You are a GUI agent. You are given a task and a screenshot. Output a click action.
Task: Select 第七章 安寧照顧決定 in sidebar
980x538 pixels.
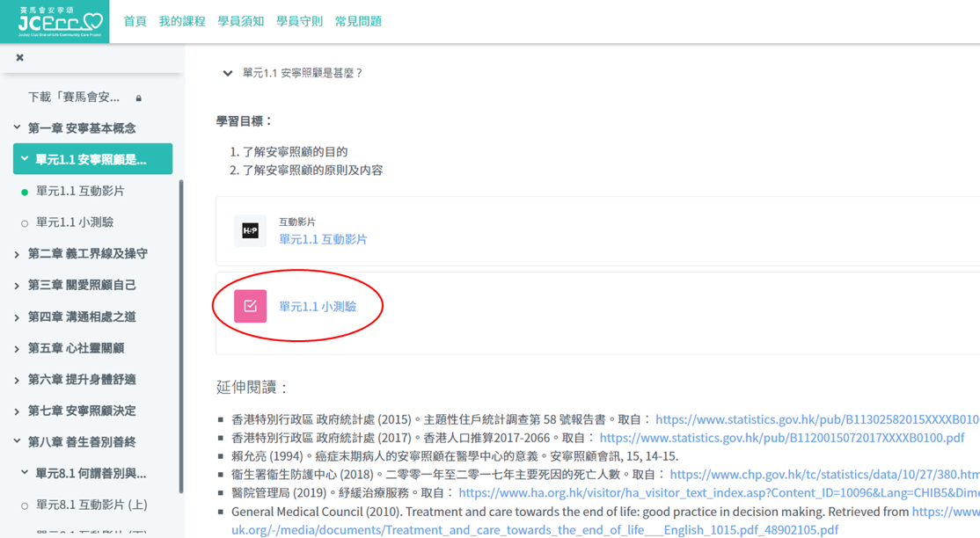coord(82,411)
